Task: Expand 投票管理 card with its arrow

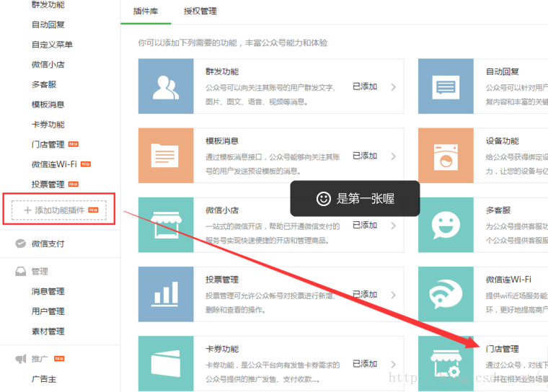Action: click(x=394, y=295)
